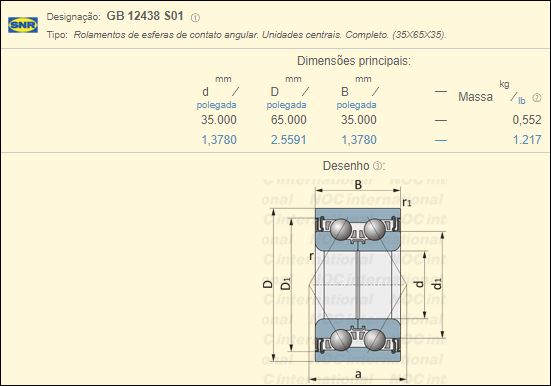Select the D value 65.000
Screen dimensions: 551x386
click(x=289, y=120)
